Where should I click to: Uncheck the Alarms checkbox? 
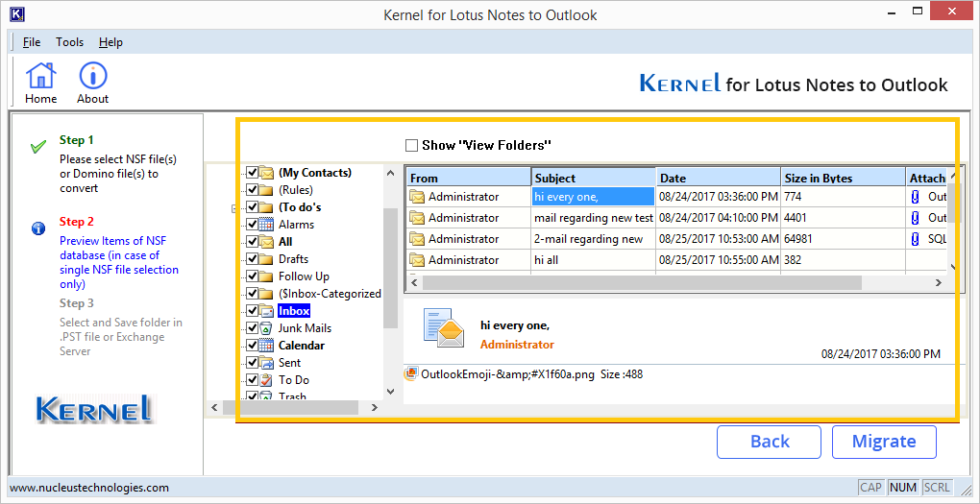click(253, 225)
